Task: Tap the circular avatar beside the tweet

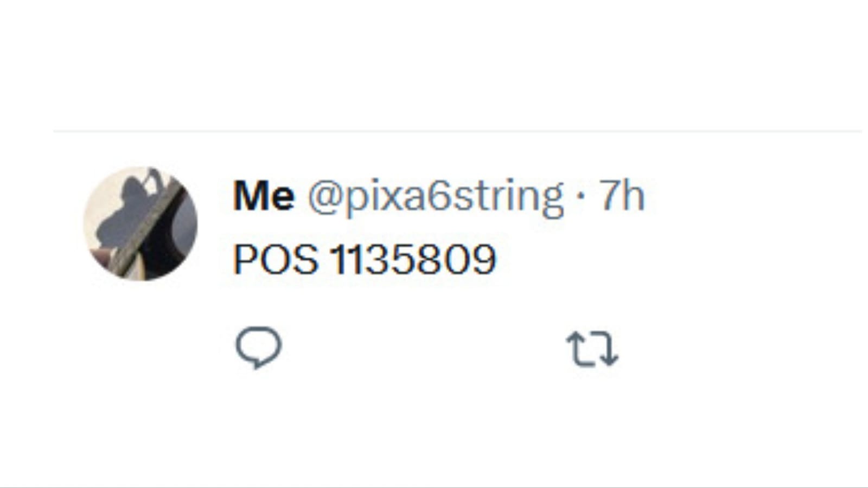Action: tap(141, 223)
